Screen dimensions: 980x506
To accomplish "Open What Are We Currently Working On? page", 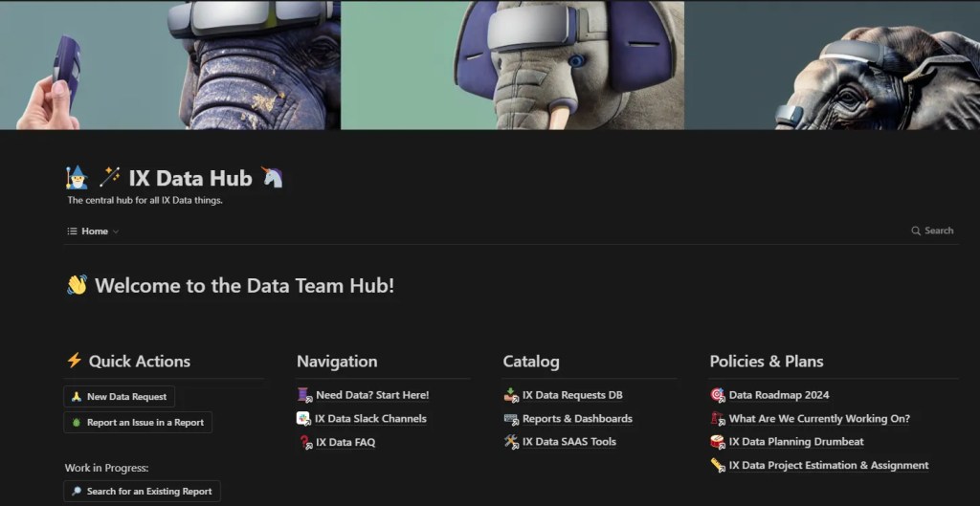I will click(x=819, y=419).
